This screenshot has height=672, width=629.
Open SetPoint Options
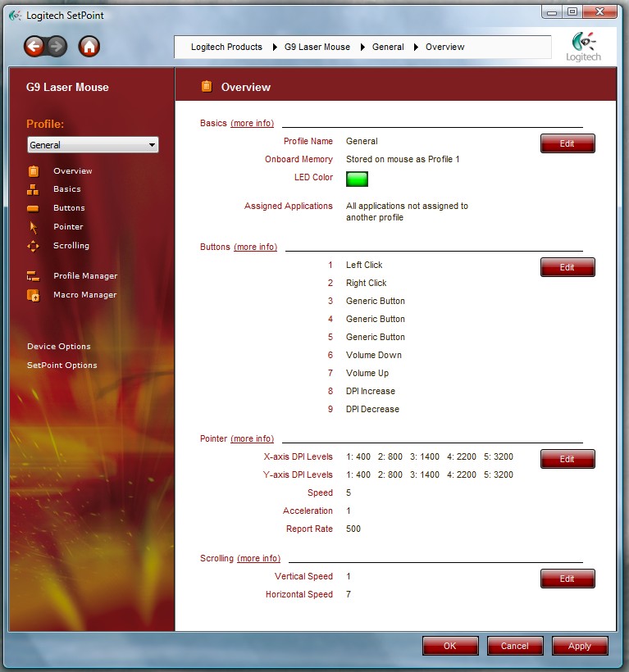click(62, 366)
